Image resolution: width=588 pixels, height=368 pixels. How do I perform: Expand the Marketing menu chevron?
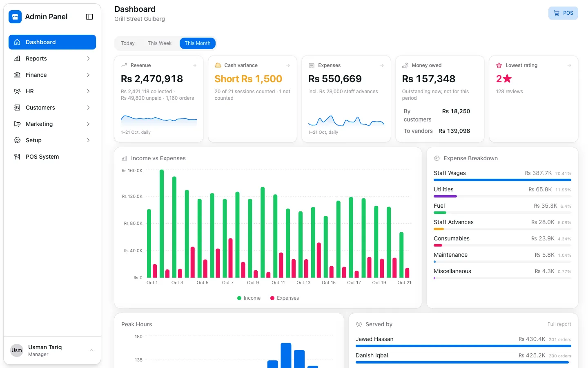coord(88,124)
